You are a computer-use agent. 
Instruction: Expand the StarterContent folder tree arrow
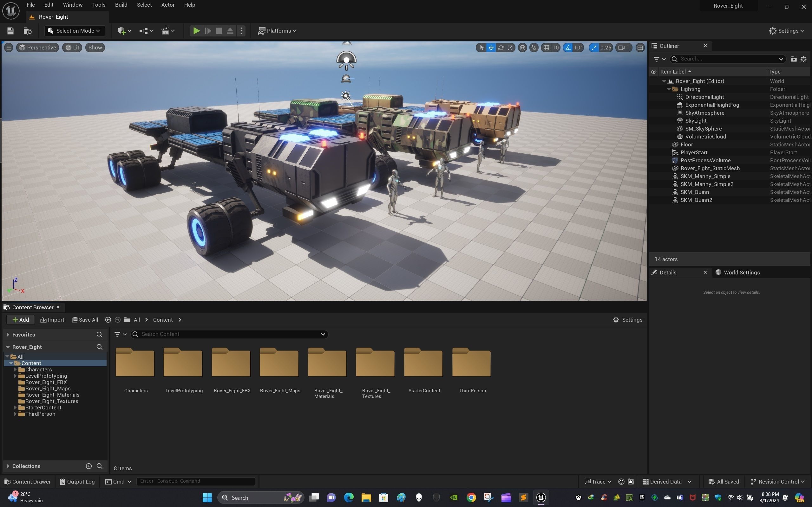[15, 408]
